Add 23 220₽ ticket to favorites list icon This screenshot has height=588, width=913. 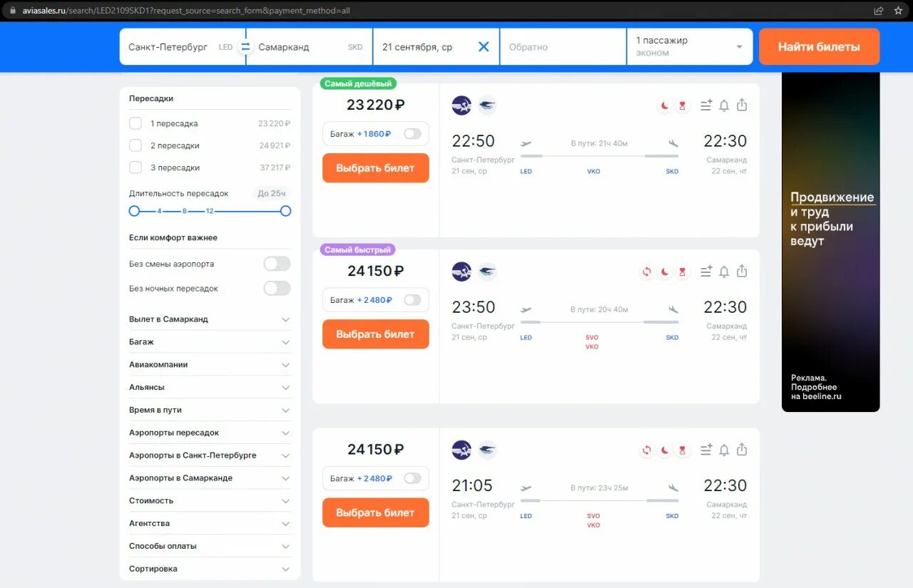[x=706, y=105]
